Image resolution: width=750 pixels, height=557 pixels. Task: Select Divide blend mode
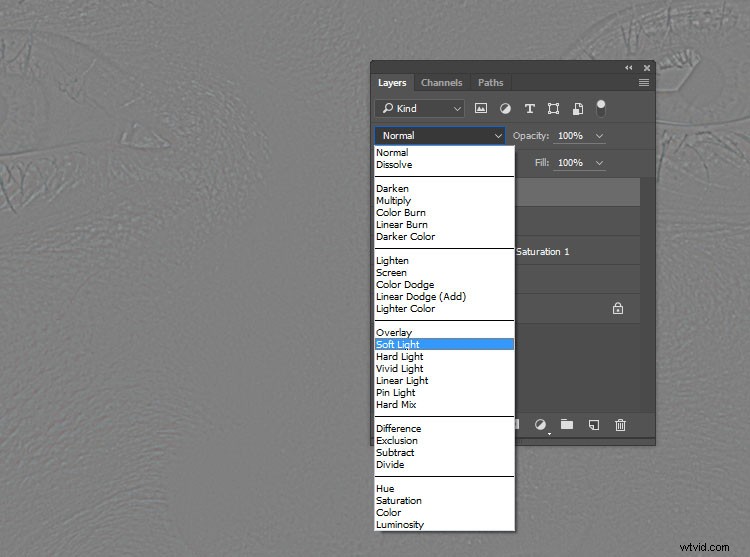tap(444, 464)
